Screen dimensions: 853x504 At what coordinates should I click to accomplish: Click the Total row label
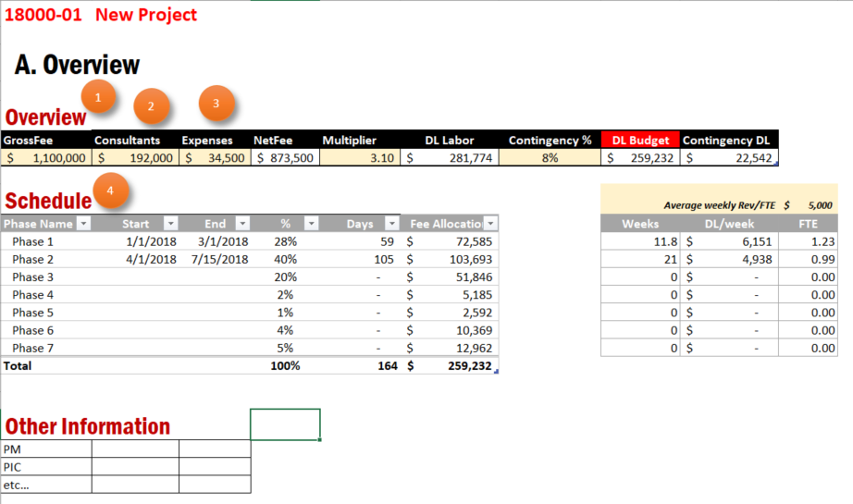18,366
